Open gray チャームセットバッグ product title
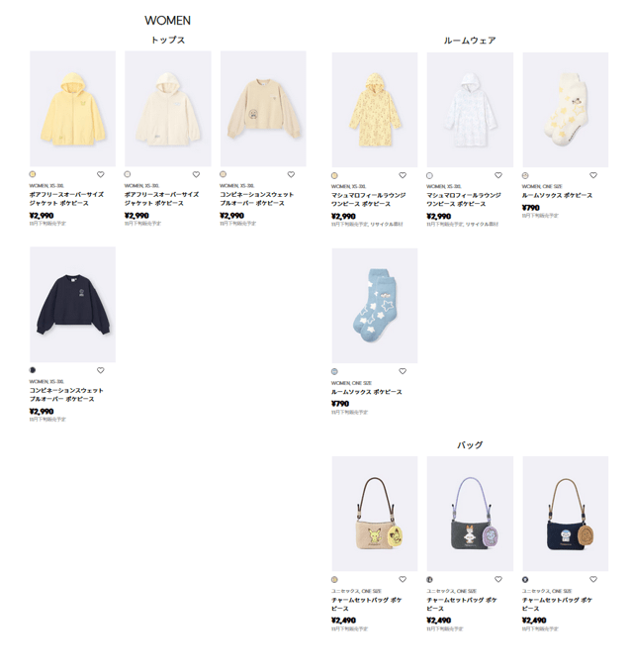The height and width of the screenshot is (672, 631). click(x=462, y=605)
